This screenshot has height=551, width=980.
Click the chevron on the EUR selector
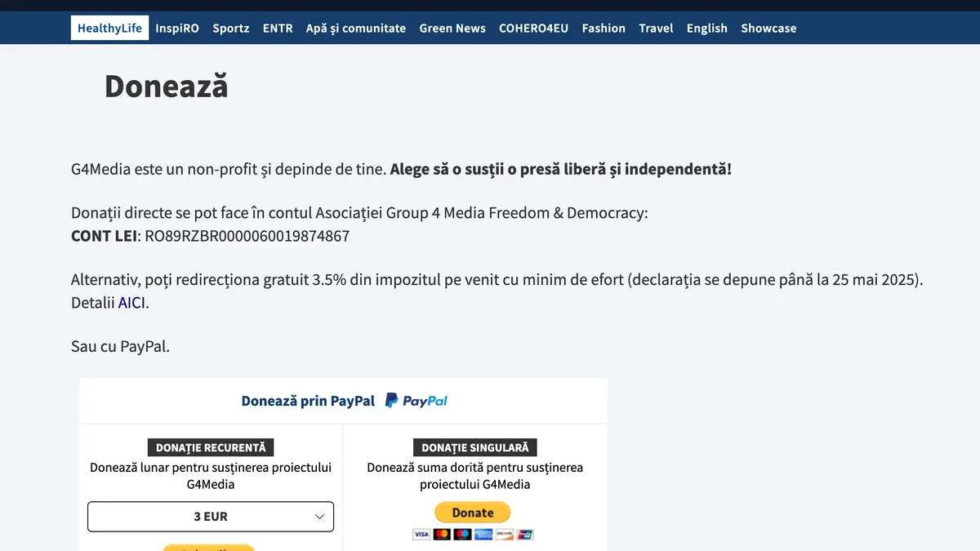[x=320, y=516]
